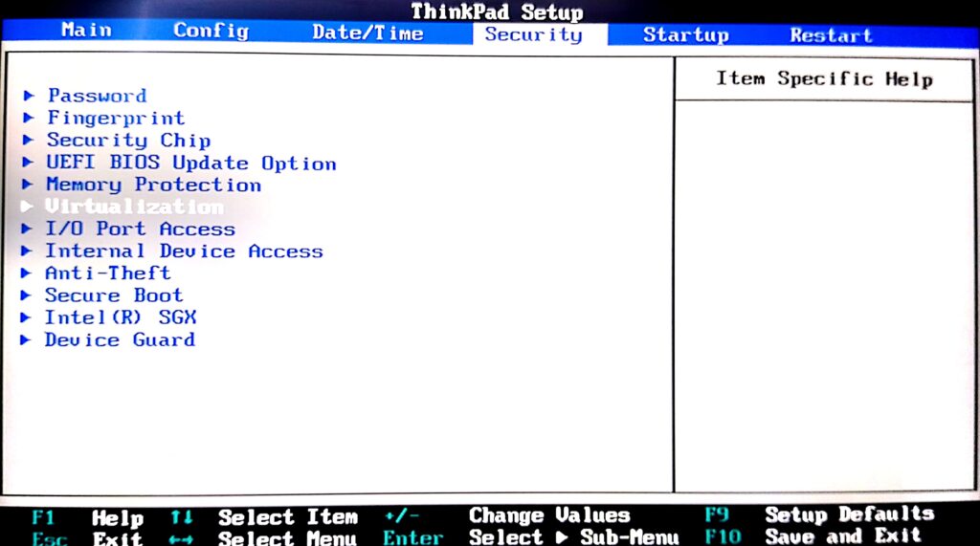Click the arrow beside Virtualization
This screenshot has width=980, height=546.
[x=26, y=207]
